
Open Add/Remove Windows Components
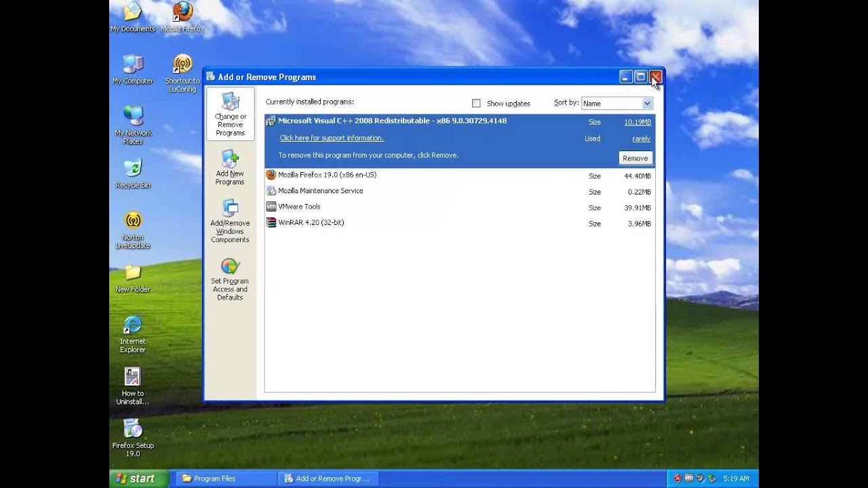click(x=230, y=221)
